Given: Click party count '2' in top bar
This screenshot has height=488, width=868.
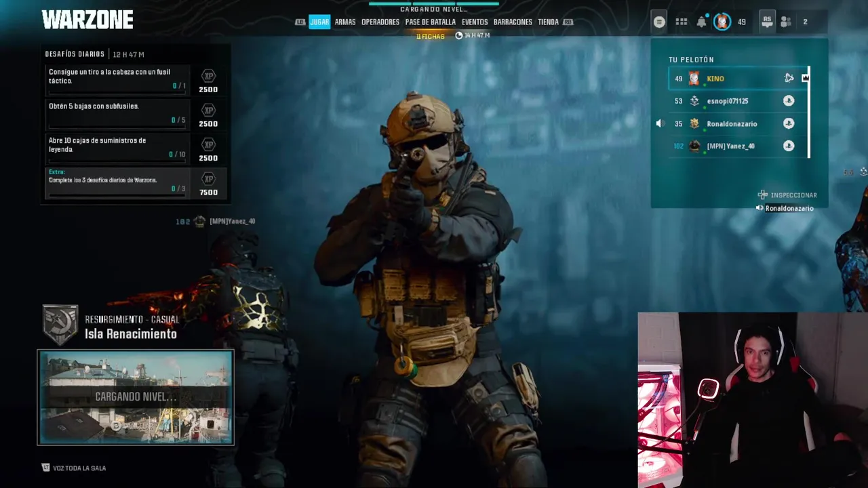Looking at the screenshot, I should 805,22.
